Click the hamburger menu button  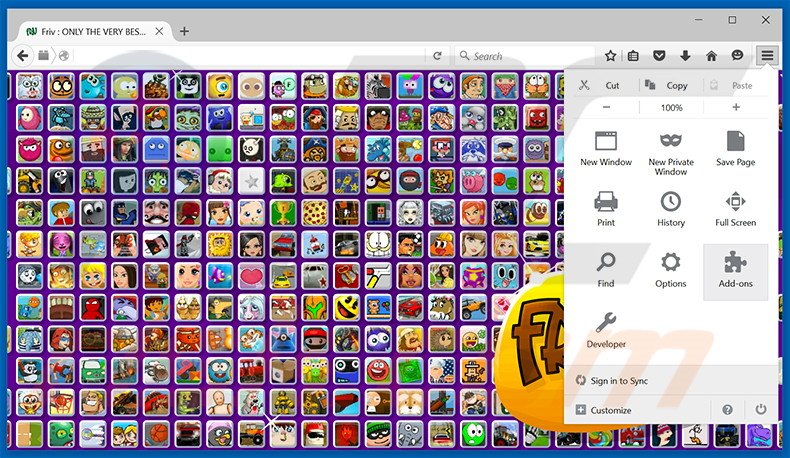tap(767, 55)
